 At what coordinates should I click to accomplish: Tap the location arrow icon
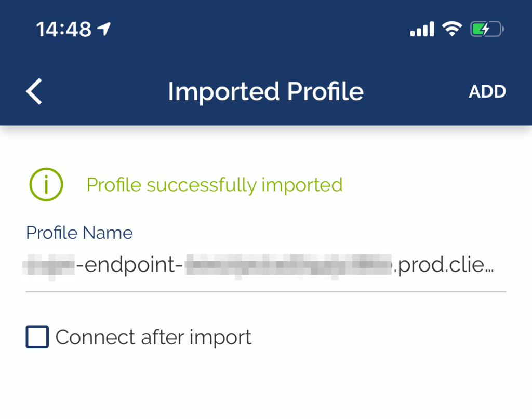(x=104, y=29)
